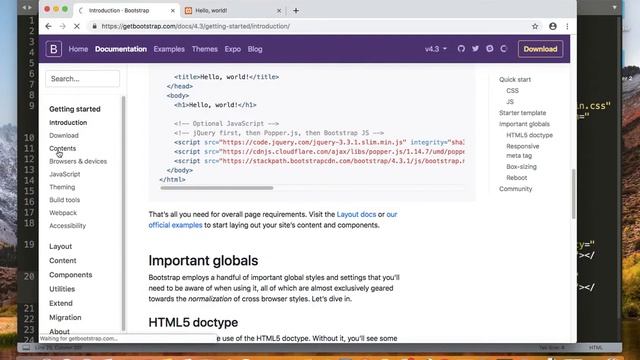The height and width of the screenshot is (360, 640).
Task: Open the Twitter icon in navbar
Action: point(476,49)
